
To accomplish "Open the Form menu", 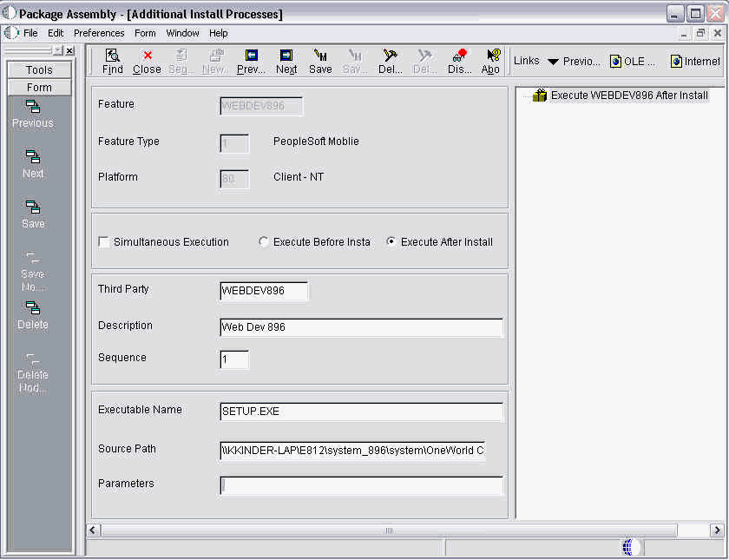I will [145, 33].
